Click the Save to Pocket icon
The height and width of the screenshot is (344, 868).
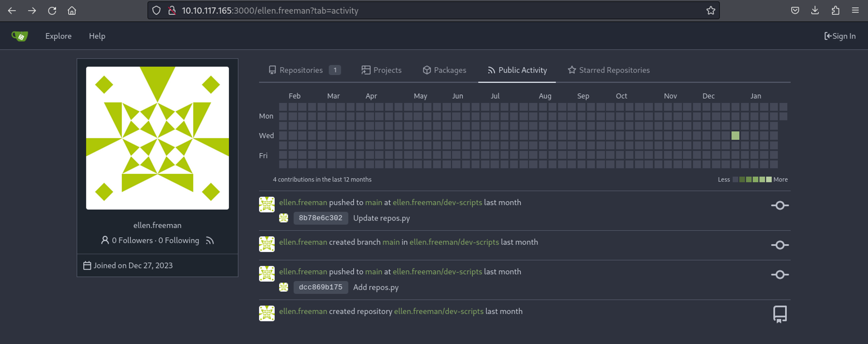(x=795, y=10)
